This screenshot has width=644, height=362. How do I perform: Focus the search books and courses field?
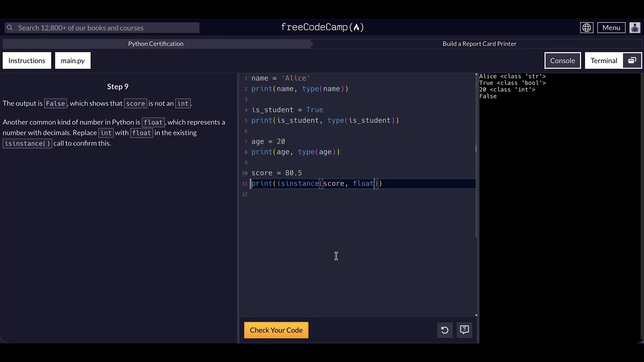pyautogui.click(x=101, y=28)
